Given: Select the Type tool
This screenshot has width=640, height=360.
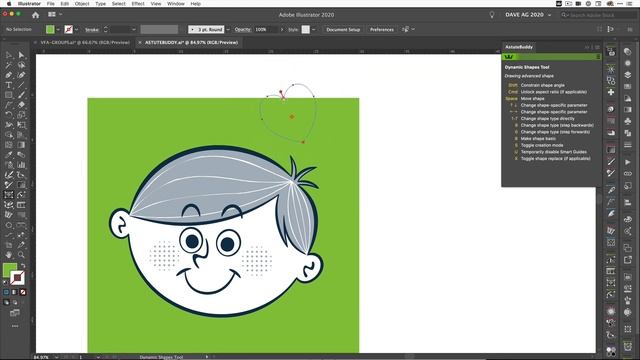Looking at the screenshot, I should click(9, 85).
